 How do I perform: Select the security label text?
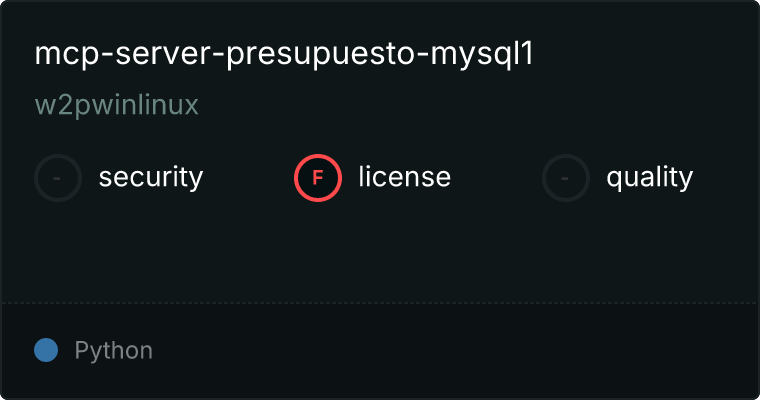click(x=151, y=177)
